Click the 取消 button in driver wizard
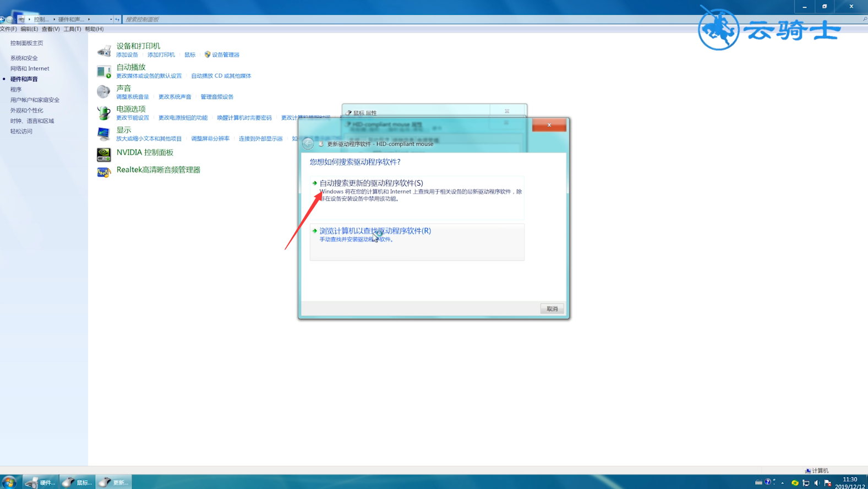The image size is (868, 489). tap(552, 309)
